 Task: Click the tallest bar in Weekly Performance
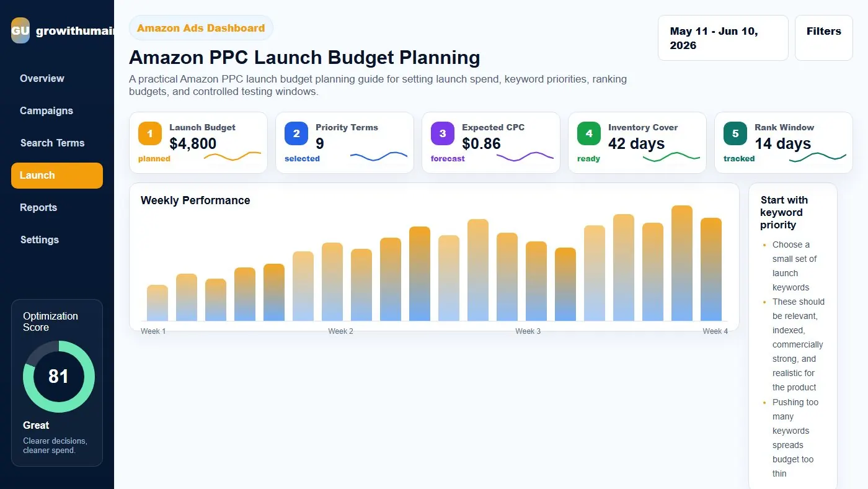[x=682, y=263]
